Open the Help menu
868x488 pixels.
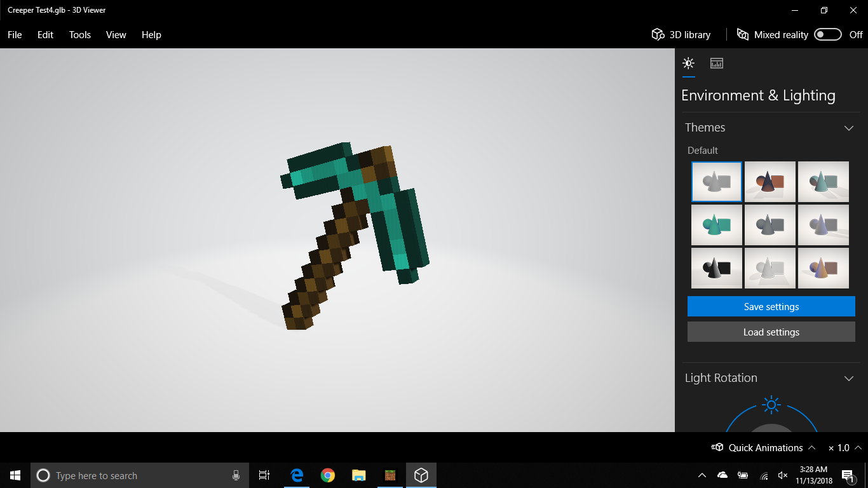(151, 35)
